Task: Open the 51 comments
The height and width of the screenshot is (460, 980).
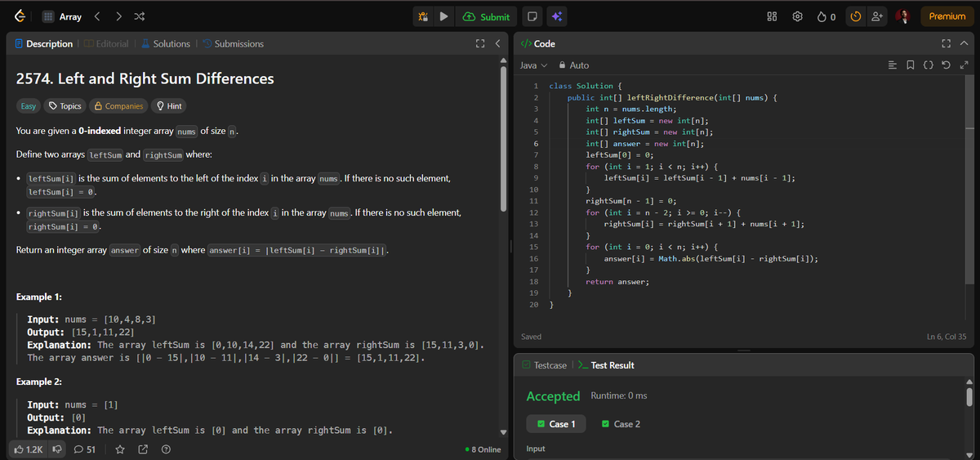Action: [85, 449]
